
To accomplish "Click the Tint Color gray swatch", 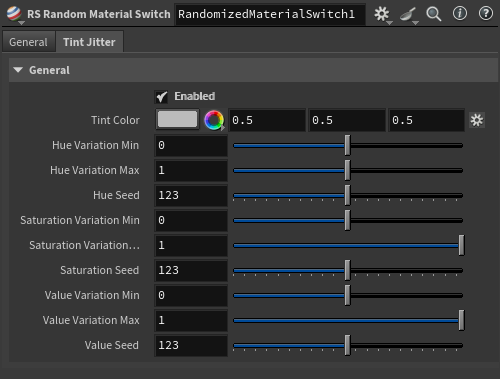I will click(177, 119).
